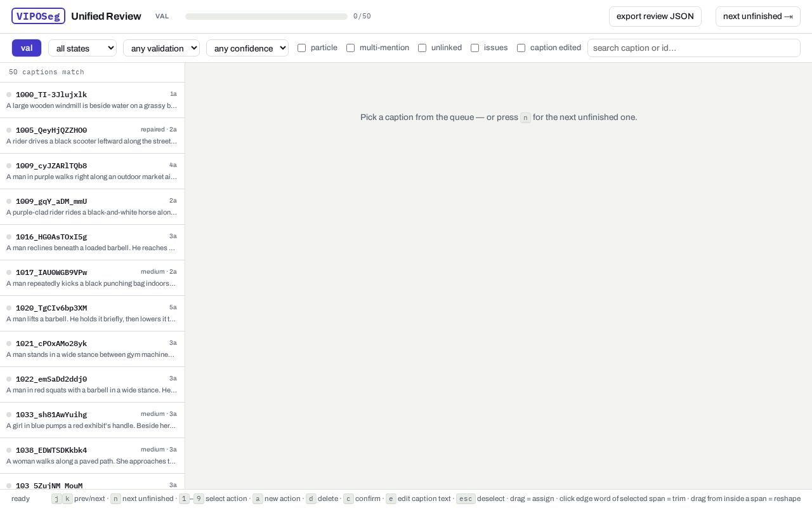Viewport: 812px width, 508px height.
Task: Click the next unfinished button
Action: [758, 17]
